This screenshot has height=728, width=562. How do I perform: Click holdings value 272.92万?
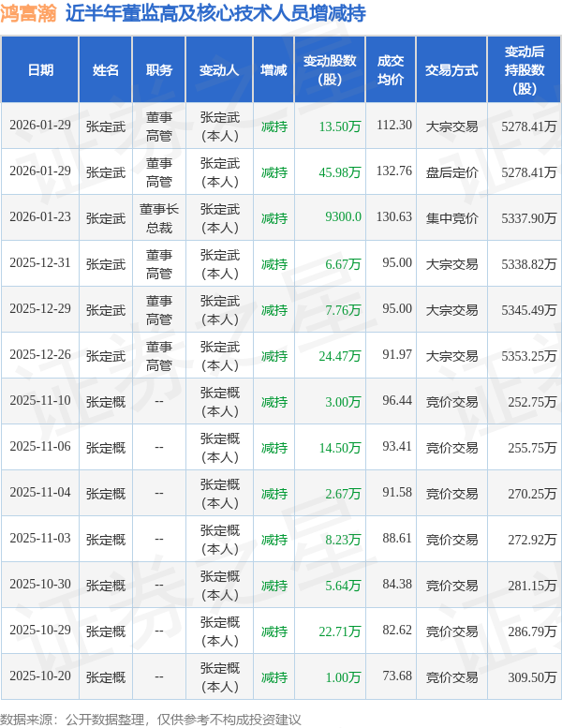pyautogui.click(x=532, y=540)
